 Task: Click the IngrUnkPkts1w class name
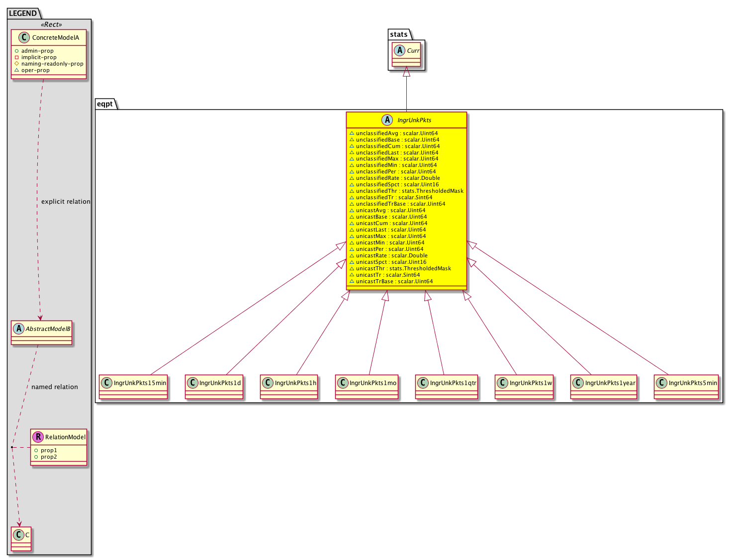click(530, 383)
